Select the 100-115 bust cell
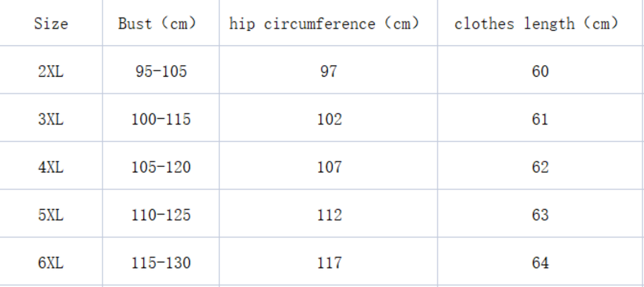Viewport: 644px width, 287px height. 160,119
